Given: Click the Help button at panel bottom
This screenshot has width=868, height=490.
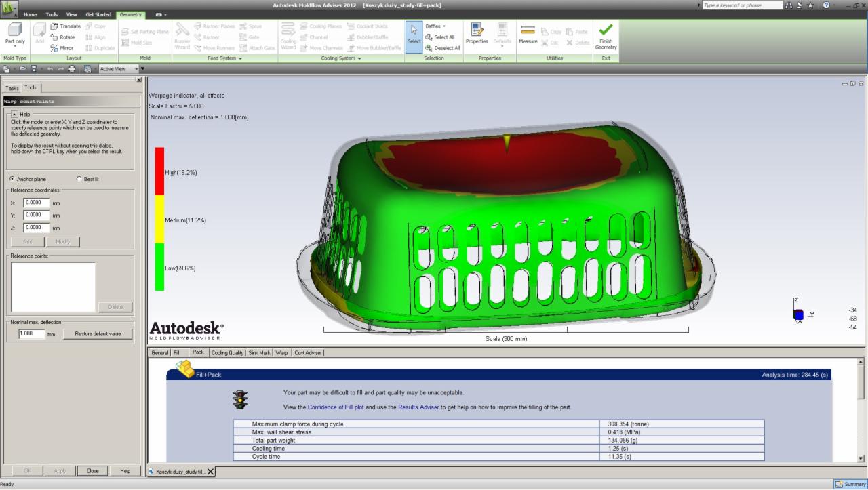Looking at the screenshot, I should tap(125, 470).
